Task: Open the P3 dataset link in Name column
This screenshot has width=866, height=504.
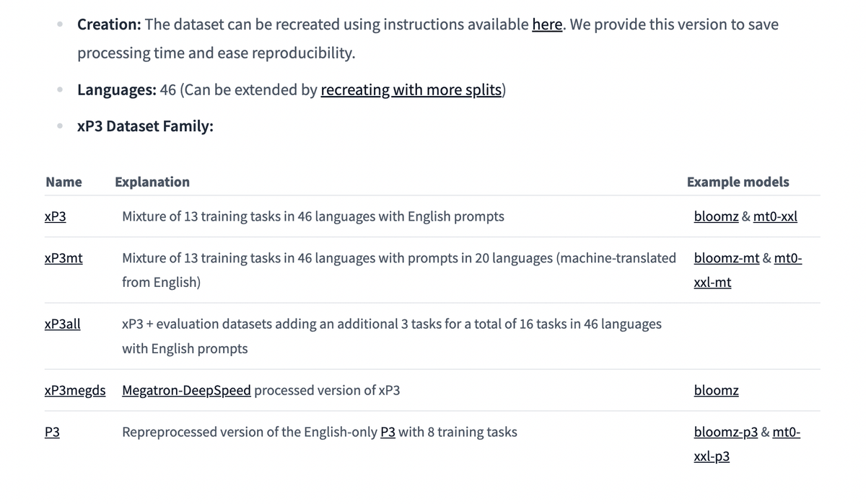Action: (x=52, y=432)
